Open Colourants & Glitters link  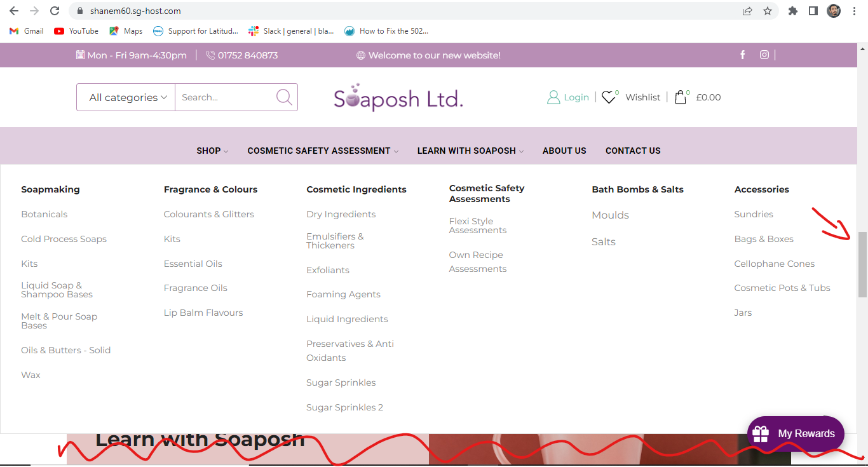[x=208, y=214]
